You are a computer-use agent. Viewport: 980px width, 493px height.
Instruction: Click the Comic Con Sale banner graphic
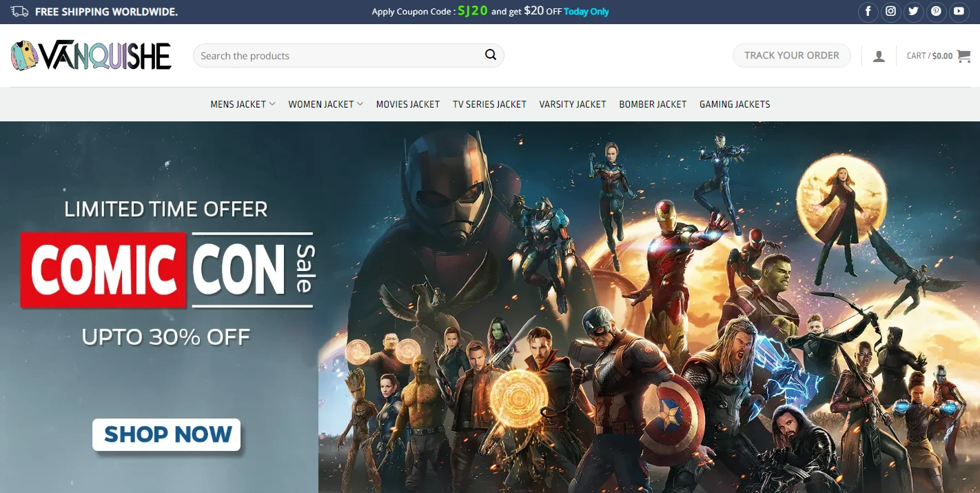click(167, 270)
